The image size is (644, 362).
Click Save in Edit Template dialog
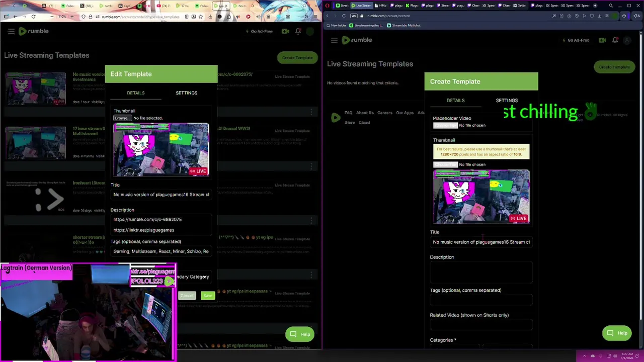pyautogui.click(x=208, y=296)
